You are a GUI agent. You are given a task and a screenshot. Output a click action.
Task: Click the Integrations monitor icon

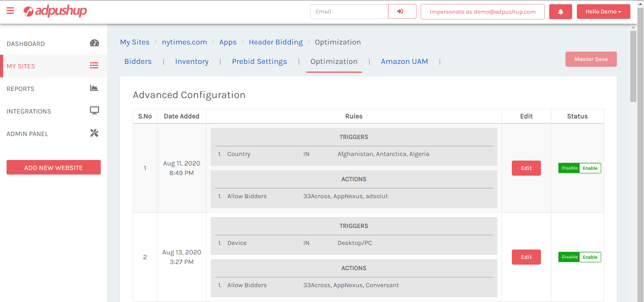(94, 111)
